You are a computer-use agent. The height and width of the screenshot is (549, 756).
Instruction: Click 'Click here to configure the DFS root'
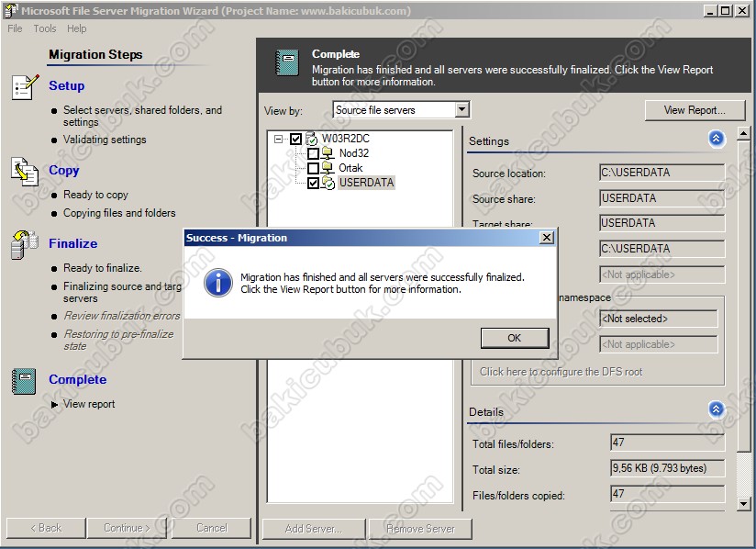561,372
